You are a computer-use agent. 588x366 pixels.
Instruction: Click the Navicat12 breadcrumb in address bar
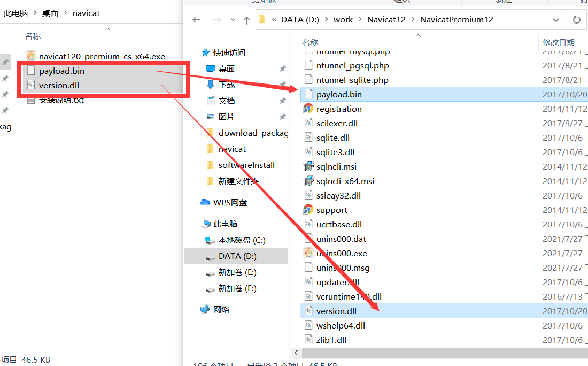click(x=386, y=19)
